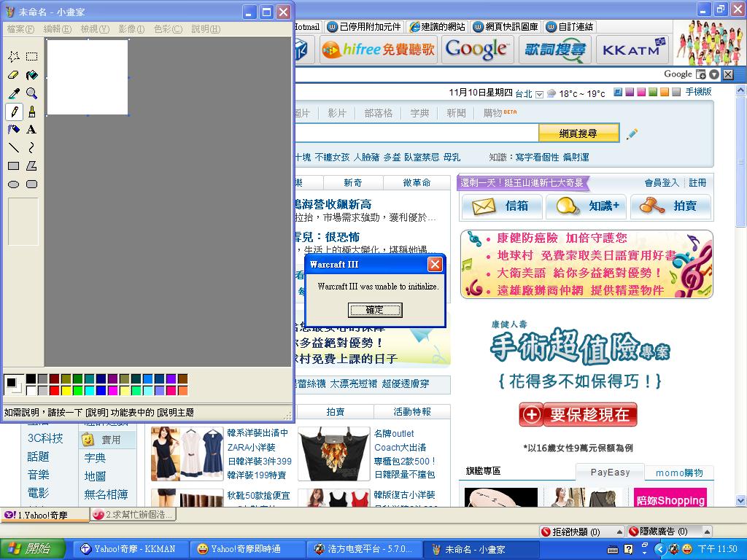The height and width of the screenshot is (560, 747).
Task: Open the 知識+ button
Action: (x=586, y=206)
